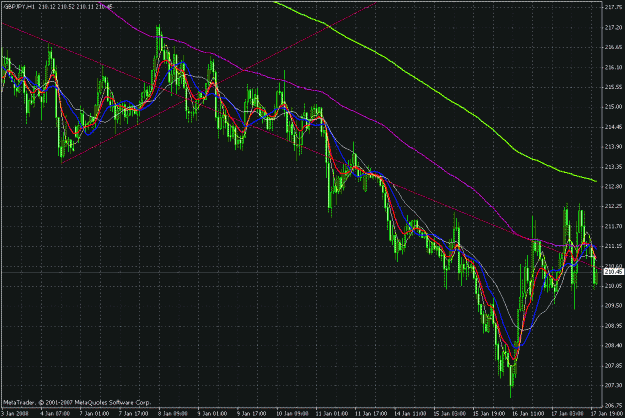Click the 4 Jan 07:00 time label
This screenshot has width=625, height=418.
(55, 414)
